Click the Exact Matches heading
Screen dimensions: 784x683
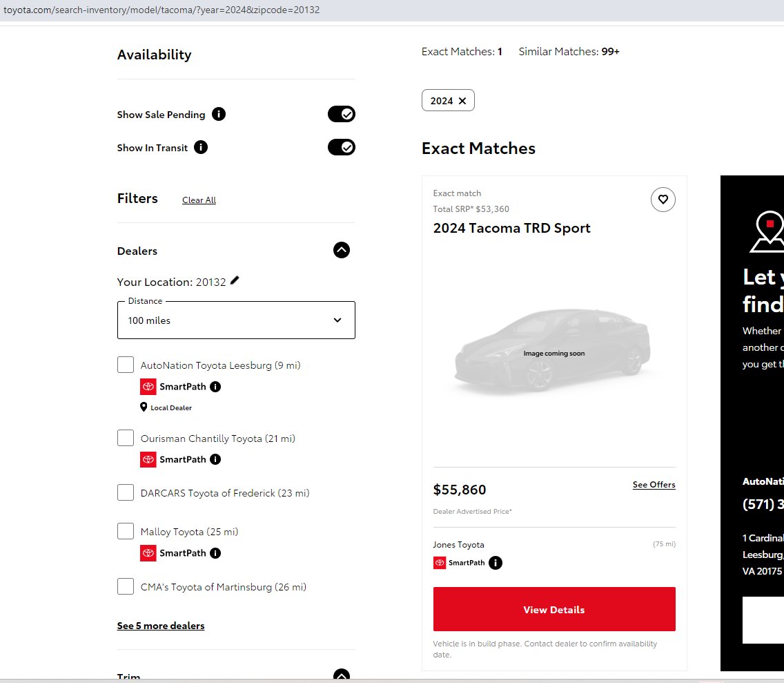pyautogui.click(x=478, y=148)
